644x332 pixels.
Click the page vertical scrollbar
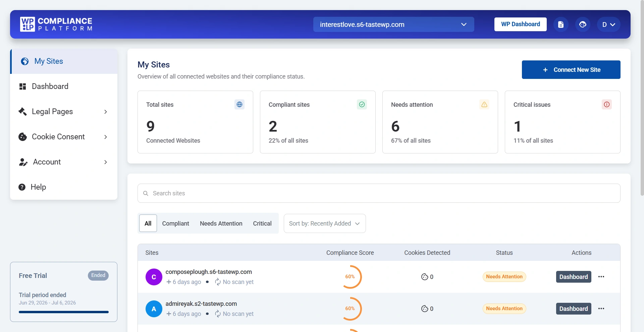tap(642, 97)
